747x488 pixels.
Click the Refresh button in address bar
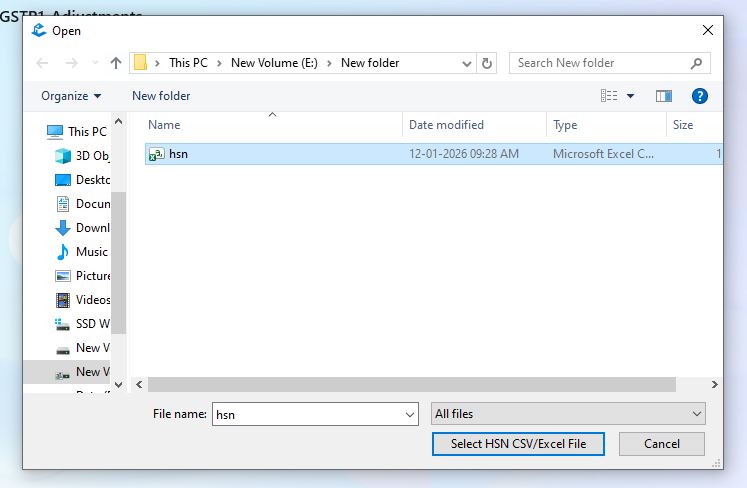(x=487, y=63)
